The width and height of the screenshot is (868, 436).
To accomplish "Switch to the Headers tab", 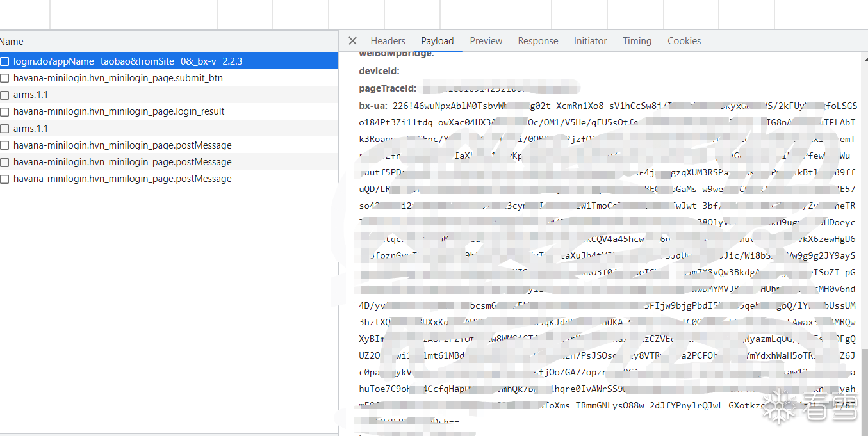I will 388,41.
